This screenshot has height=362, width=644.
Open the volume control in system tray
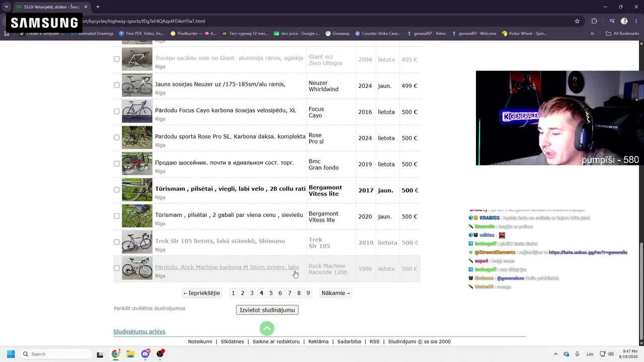point(611,354)
